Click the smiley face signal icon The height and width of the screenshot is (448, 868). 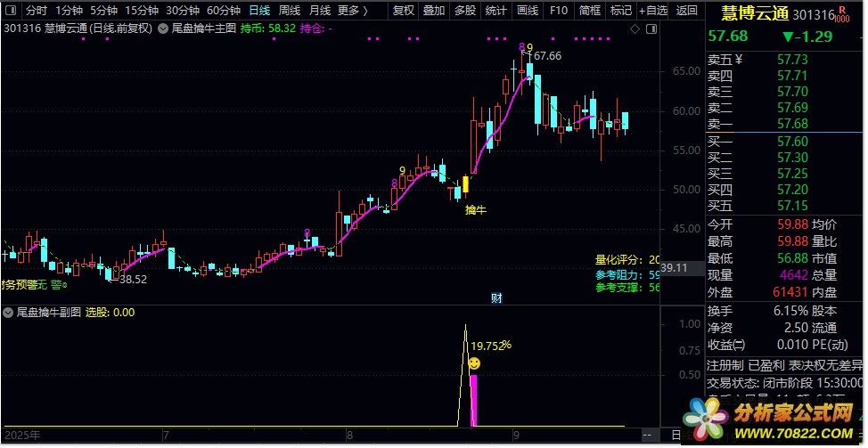point(474,363)
